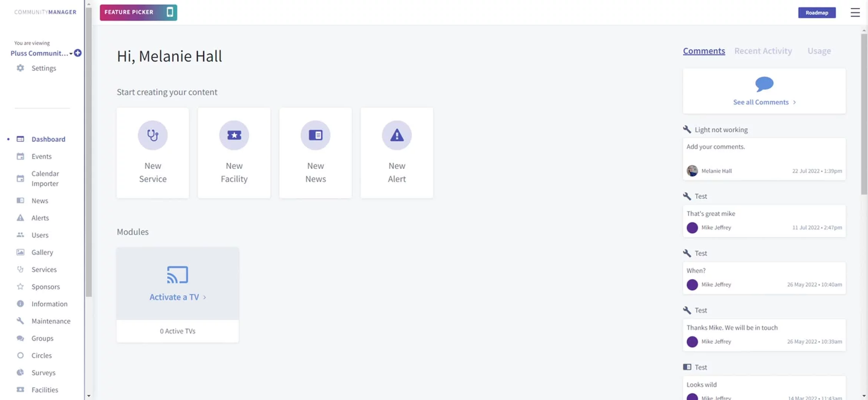Screen dimensions: 868x400
Task: Click the New Service stethoscope icon
Action: coord(153,135)
